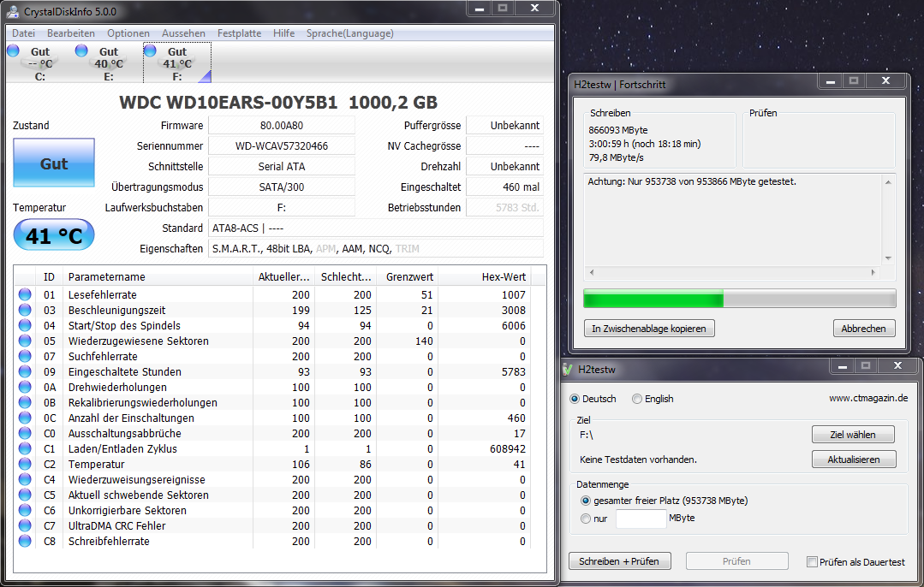924x587 pixels.
Task: Click Abbrechen in Fortschritt window
Action: click(863, 329)
